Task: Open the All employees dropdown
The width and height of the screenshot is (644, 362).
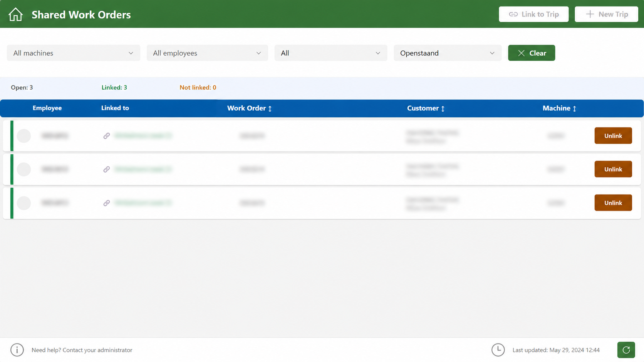Action: (207, 53)
